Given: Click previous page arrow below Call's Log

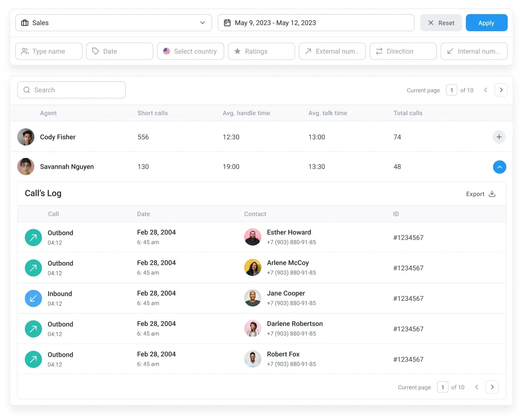Looking at the screenshot, I should tap(476, 387).
